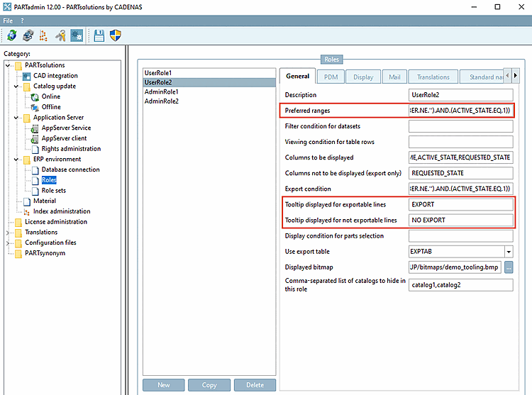Screen dimensions: 532x395
Task: Click the PARTsynonym folder icon
Action: coord(18,254)
